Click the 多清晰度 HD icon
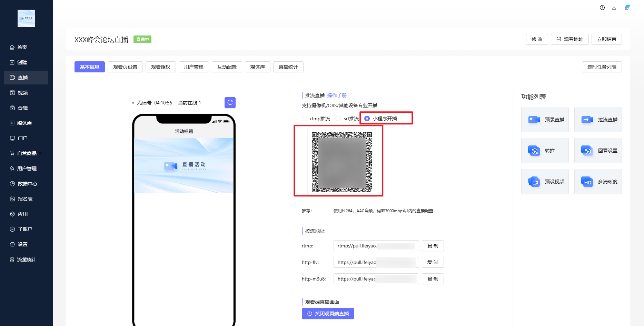 point(587,182)
